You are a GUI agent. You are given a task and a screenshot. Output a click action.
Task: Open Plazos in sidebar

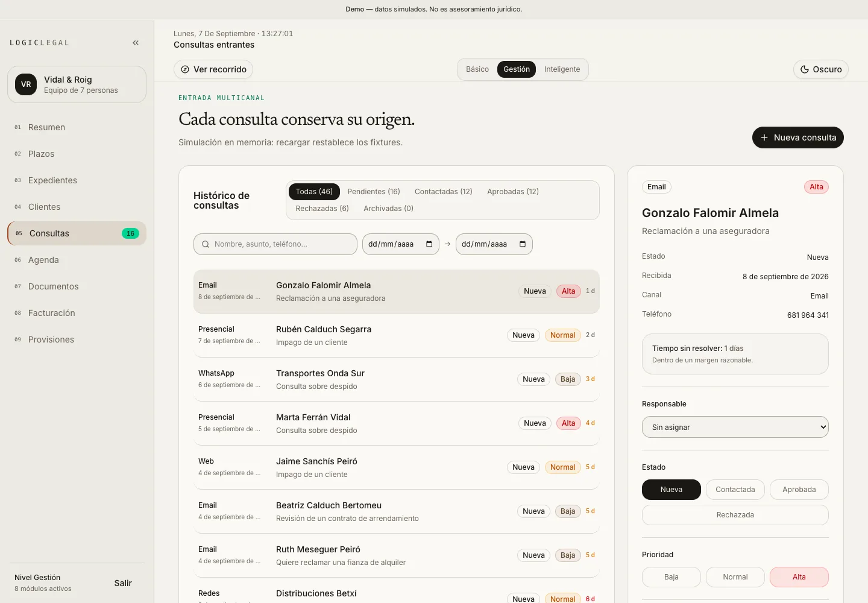[77, 154]
